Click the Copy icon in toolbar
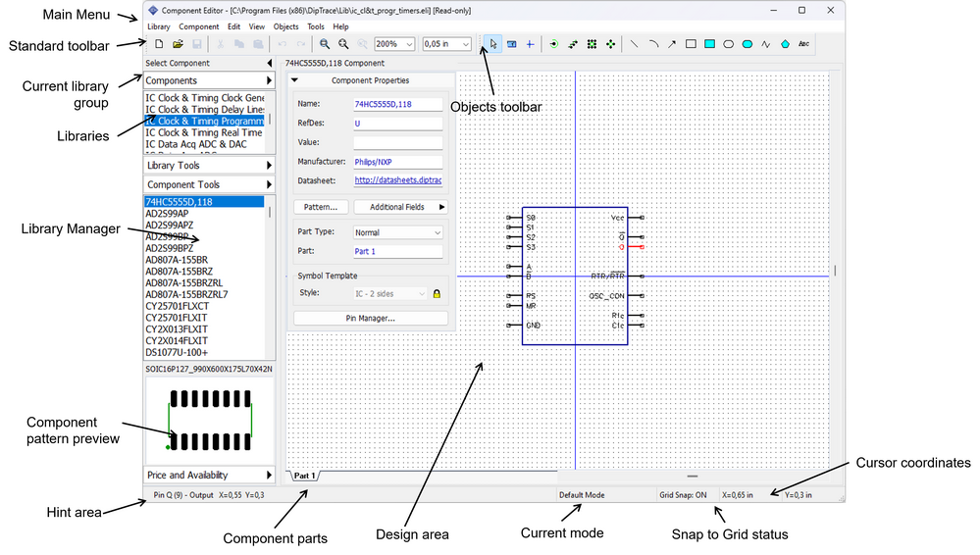Viewport: 980px width, 555px height. pyautogui.click(x=238, y=44)
